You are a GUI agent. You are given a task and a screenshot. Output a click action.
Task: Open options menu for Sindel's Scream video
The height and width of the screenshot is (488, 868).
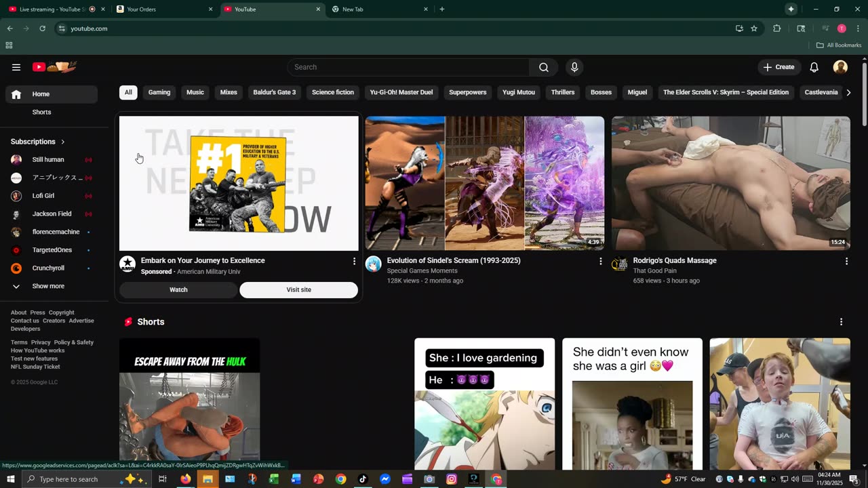pyautogui.click(x=600, y=261)
